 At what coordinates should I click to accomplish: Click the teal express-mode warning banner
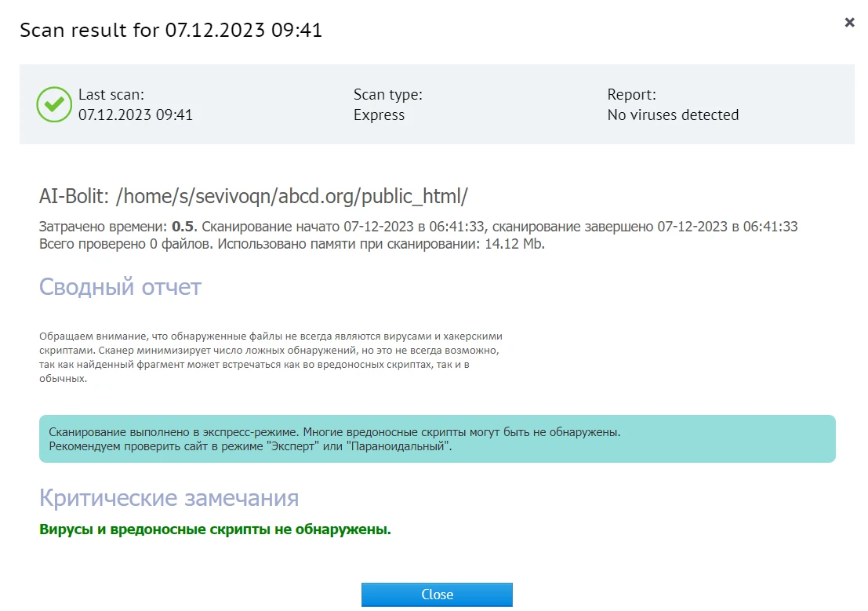436,439
